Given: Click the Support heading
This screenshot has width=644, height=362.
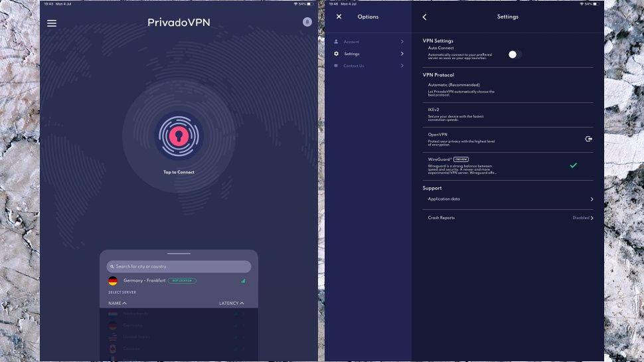Looking at the screenshot, I should (432, 188).
